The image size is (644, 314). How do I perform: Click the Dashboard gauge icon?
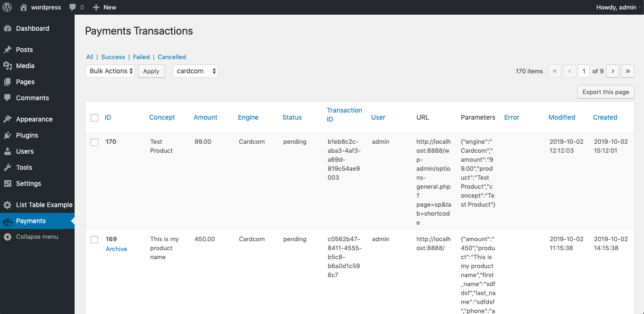(8, 28)
